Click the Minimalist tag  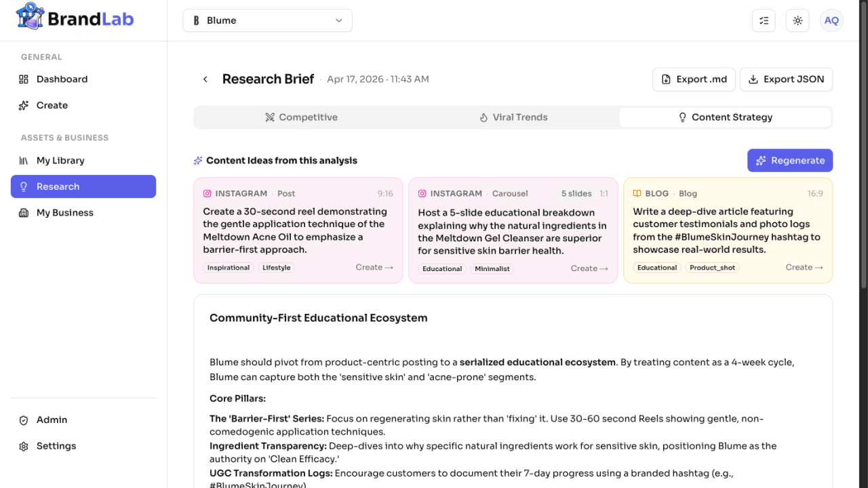492,269
